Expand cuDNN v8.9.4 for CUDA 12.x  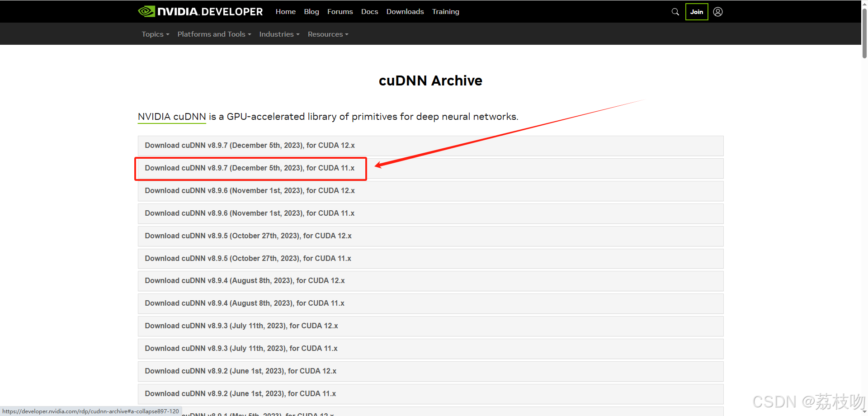click(430, 281)
